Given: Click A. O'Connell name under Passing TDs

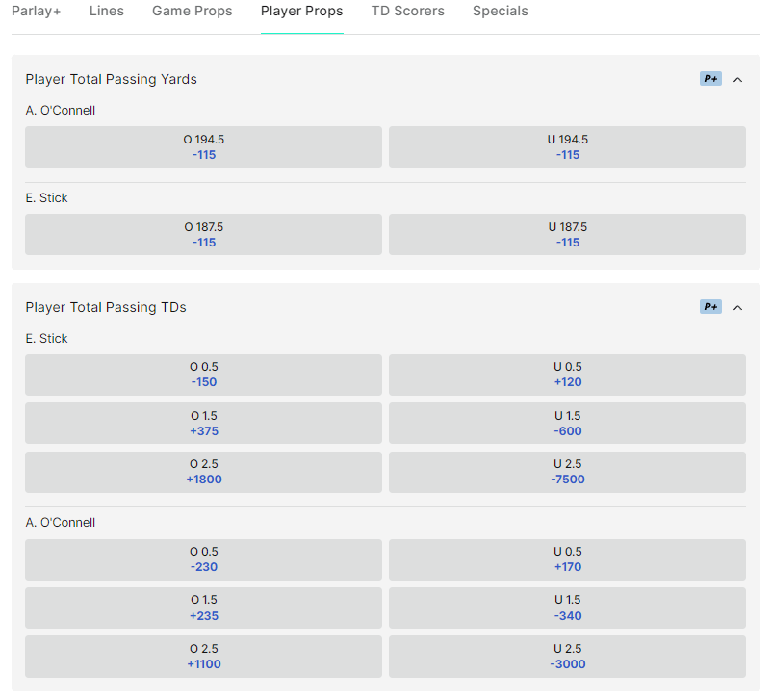Looking at the screenshot, I should coord(61,522).
